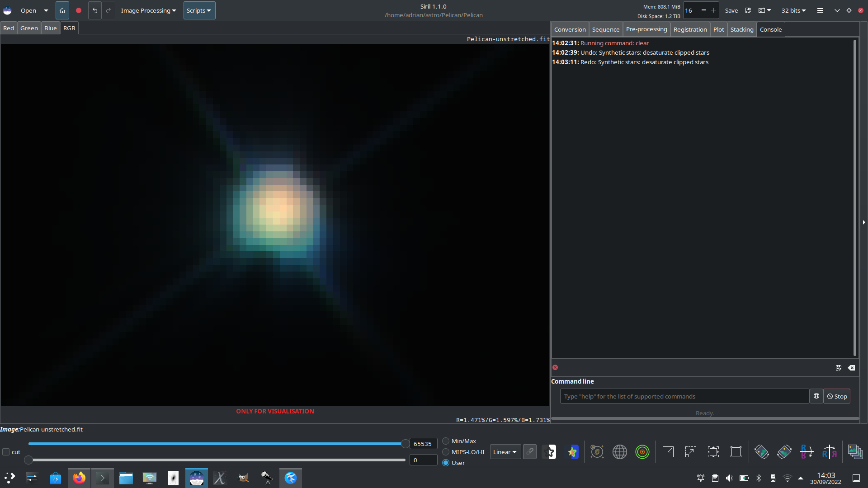868x488 pixels.
Task: Open the hamburger main menu
Action: [x=820, y=10]
